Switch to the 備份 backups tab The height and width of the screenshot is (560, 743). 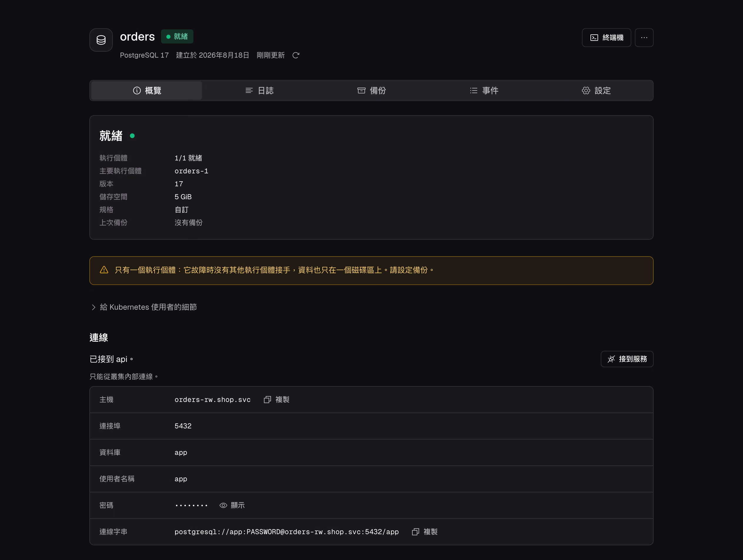click(x=371, y=91)
